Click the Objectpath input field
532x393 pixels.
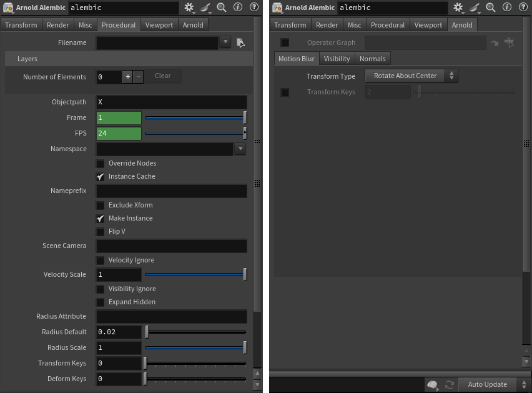171,102
